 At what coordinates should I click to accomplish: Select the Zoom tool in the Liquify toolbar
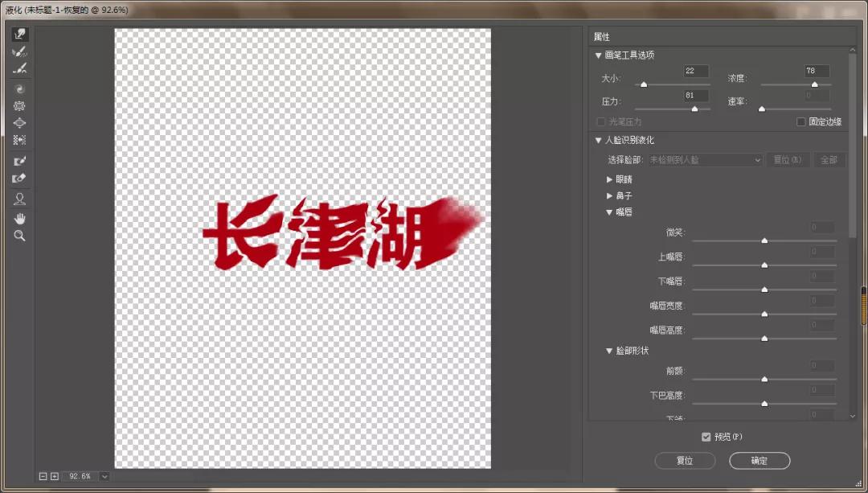19,235
